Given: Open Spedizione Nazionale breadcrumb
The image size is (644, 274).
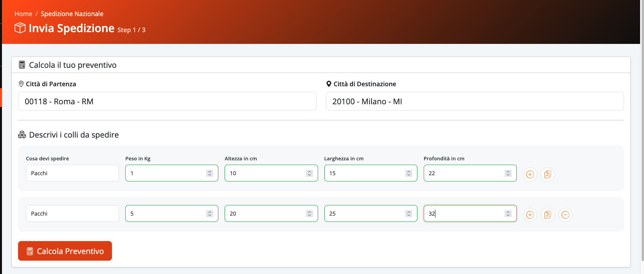Looking at the screenshot, I should click(72, 14).
